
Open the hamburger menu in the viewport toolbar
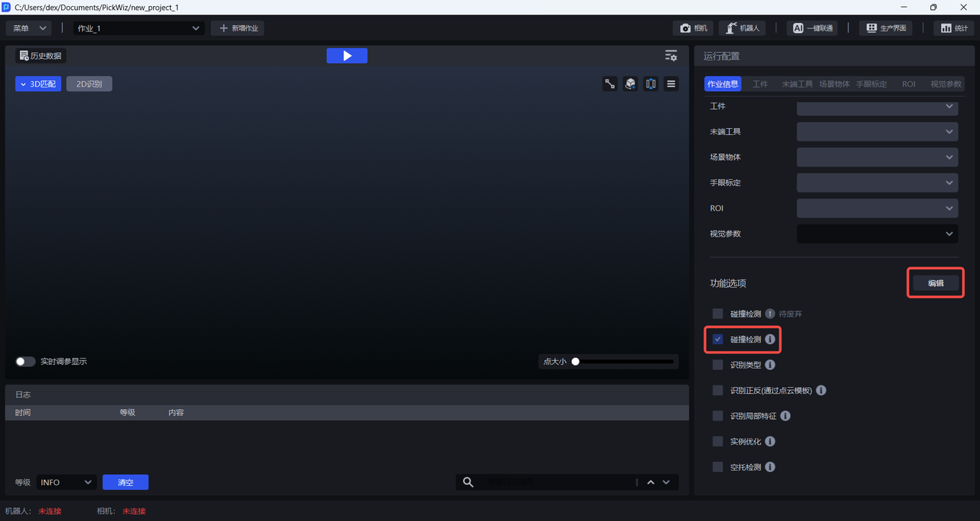671,84
